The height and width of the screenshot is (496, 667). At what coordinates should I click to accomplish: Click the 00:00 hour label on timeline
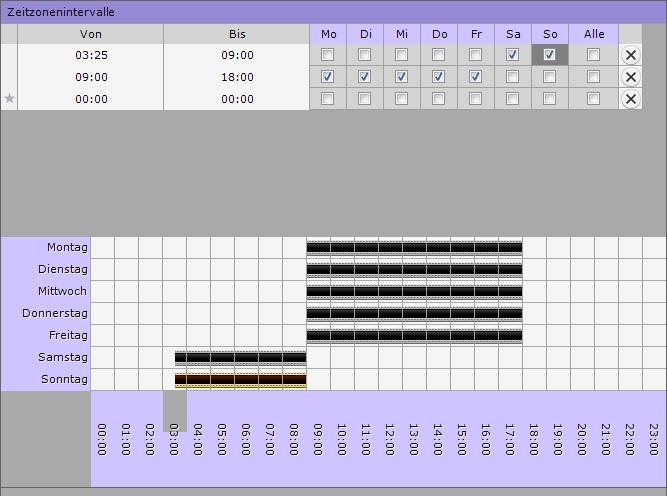click(x=102, y=439)
